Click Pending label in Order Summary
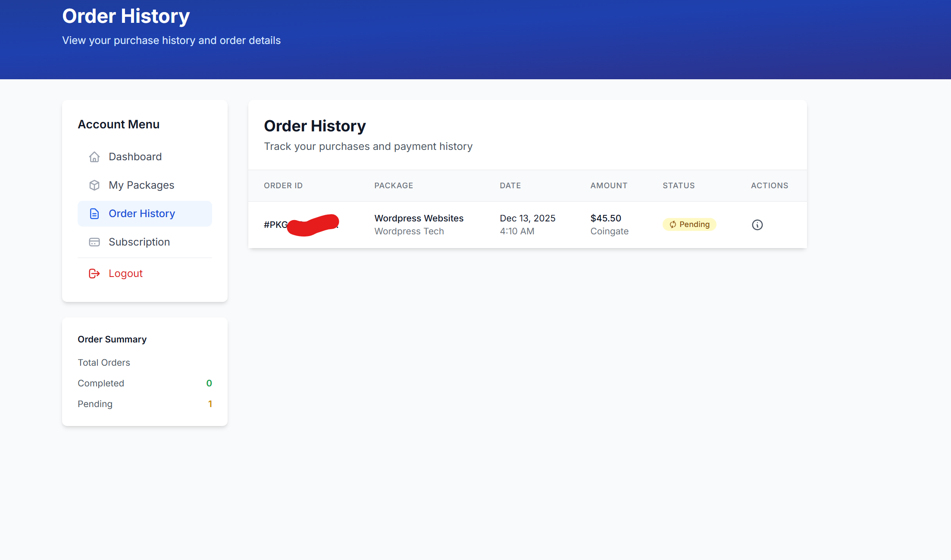The width and height of the screenshot is (951, 560). [95, 404]
